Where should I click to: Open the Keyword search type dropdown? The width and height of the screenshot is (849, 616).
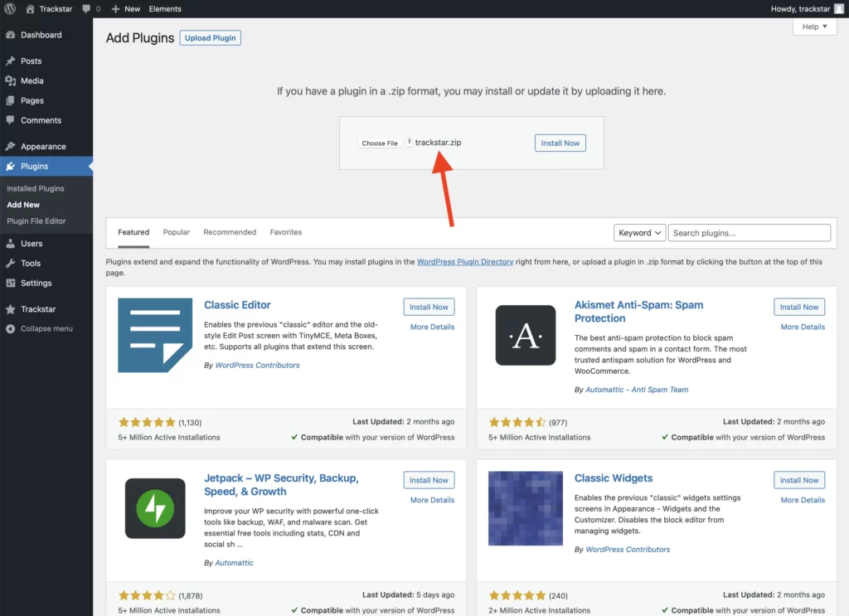pos(639,233)
